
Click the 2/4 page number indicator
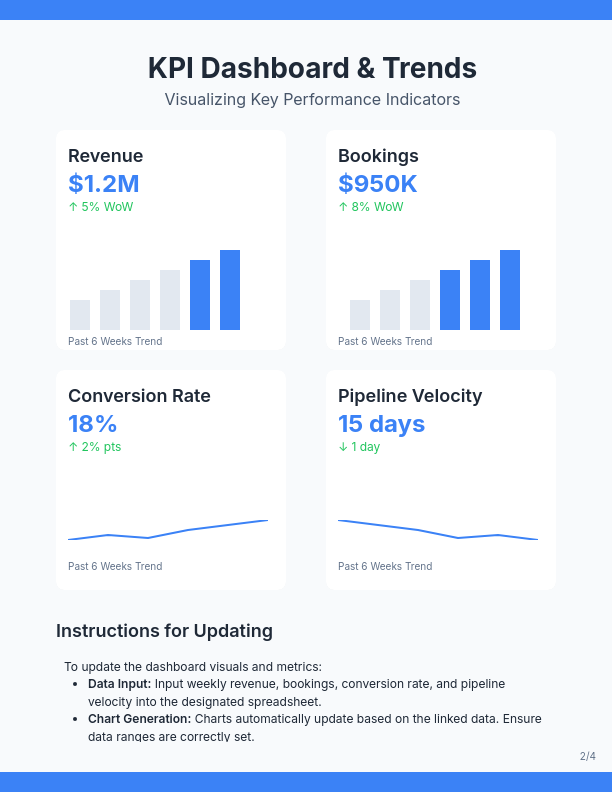587,756
